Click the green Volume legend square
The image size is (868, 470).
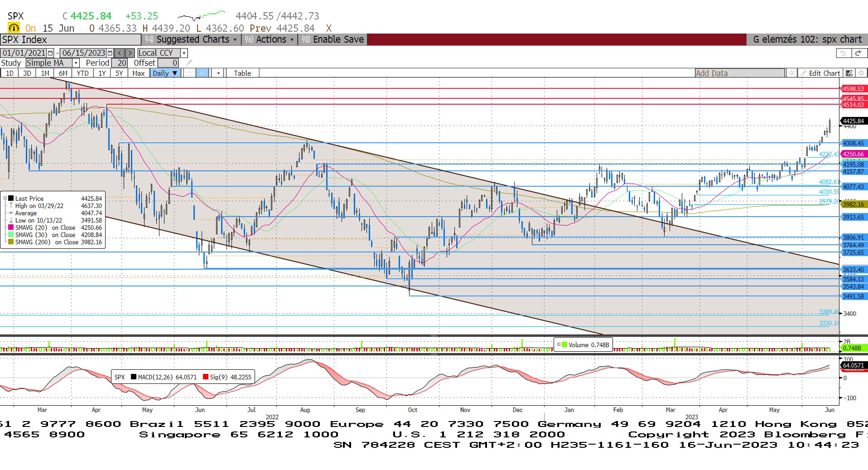[564, 344]
